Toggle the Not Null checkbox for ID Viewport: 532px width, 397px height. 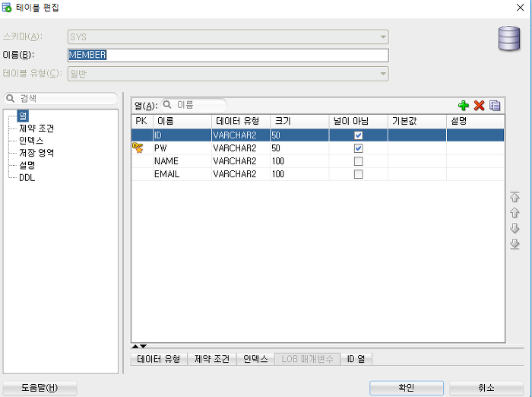(x=358, y=135)
